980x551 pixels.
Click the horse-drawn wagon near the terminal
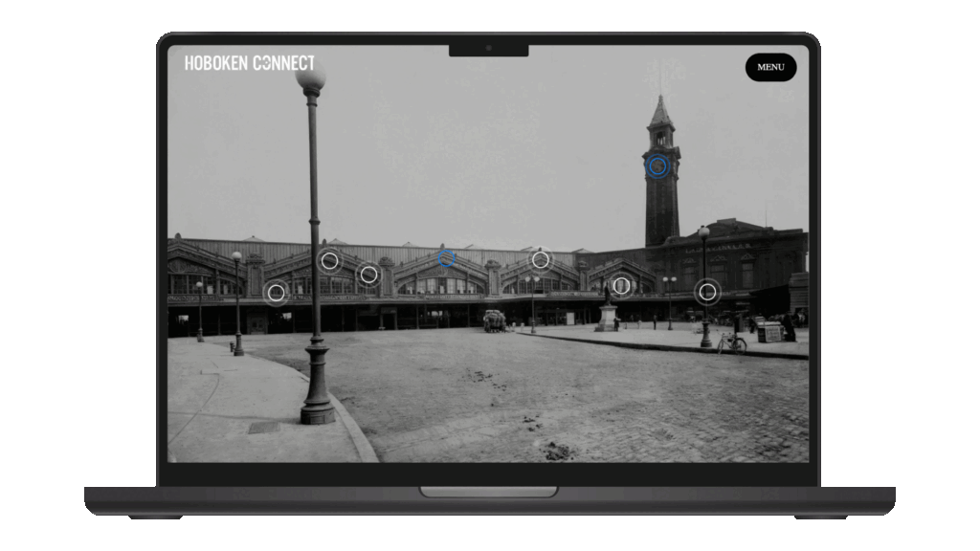click(x=494, y=321)
